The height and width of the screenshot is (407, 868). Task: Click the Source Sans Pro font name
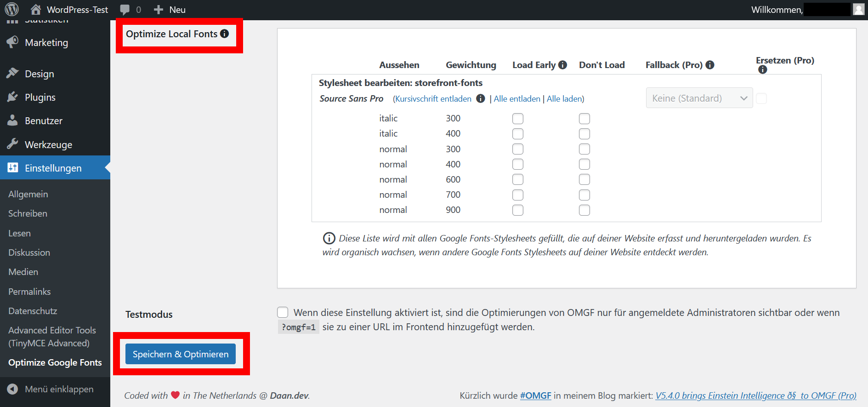[352, 98]
